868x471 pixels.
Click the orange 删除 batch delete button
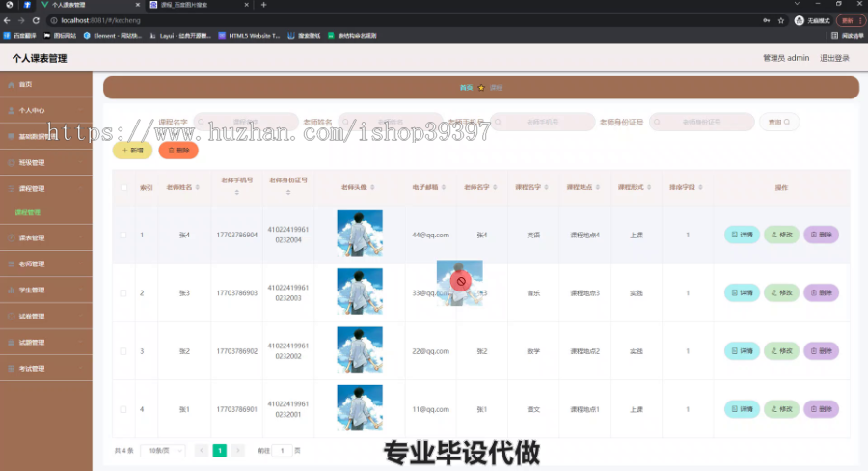pyautogui.click(x=178, y=151)
